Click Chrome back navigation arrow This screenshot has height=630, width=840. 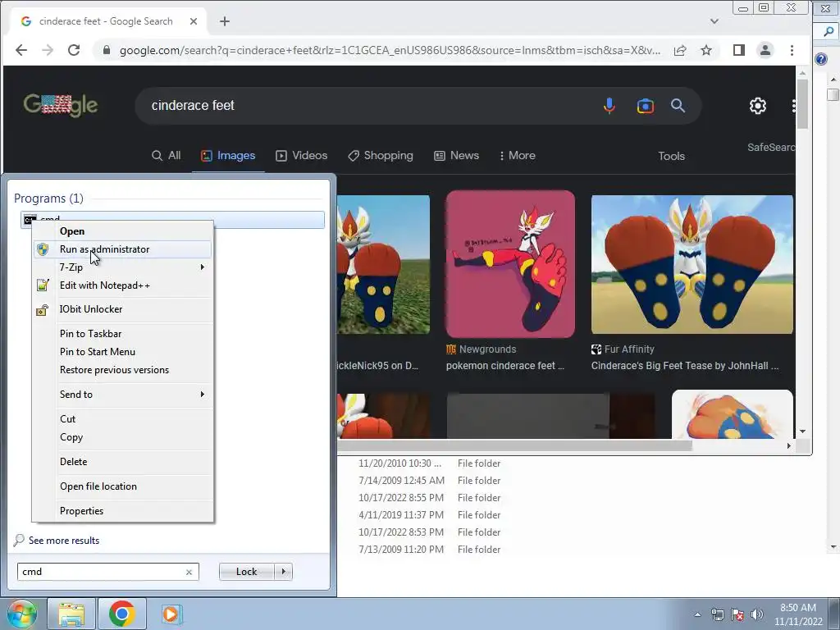click(x=21, y=50)
